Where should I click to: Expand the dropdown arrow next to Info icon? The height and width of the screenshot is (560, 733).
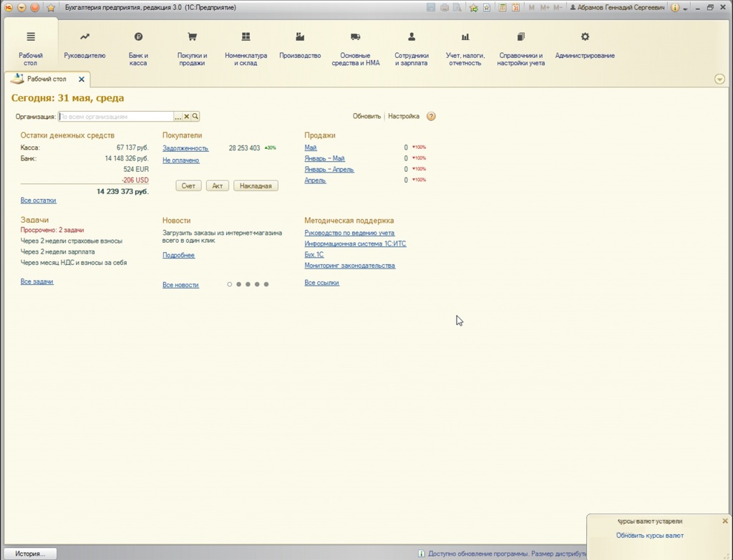[685, 9]
